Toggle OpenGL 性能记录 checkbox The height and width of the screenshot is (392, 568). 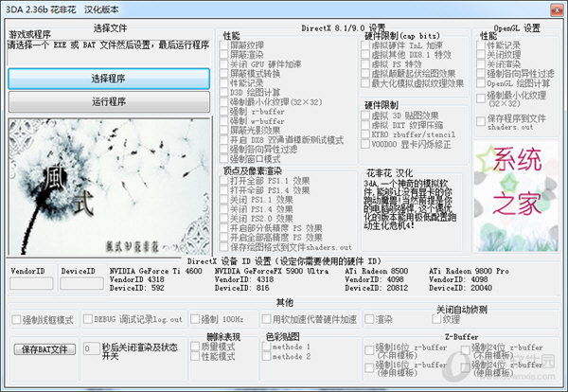coord(481,45)
